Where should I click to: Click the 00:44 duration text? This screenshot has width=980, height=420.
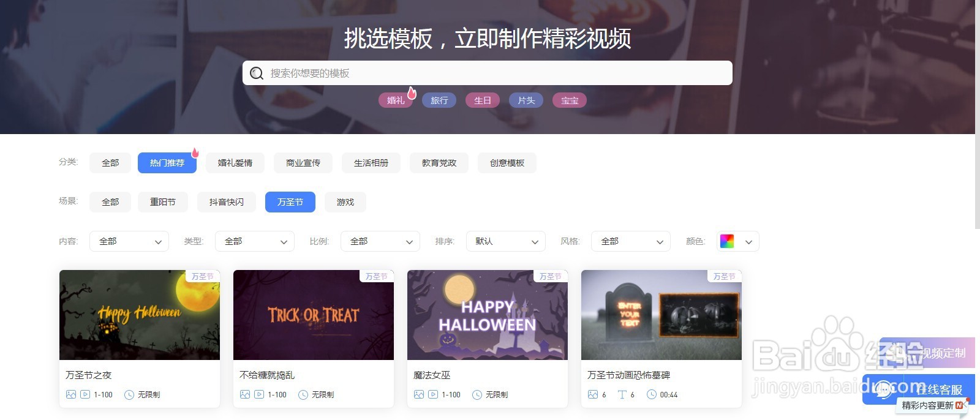pos(669,395)
